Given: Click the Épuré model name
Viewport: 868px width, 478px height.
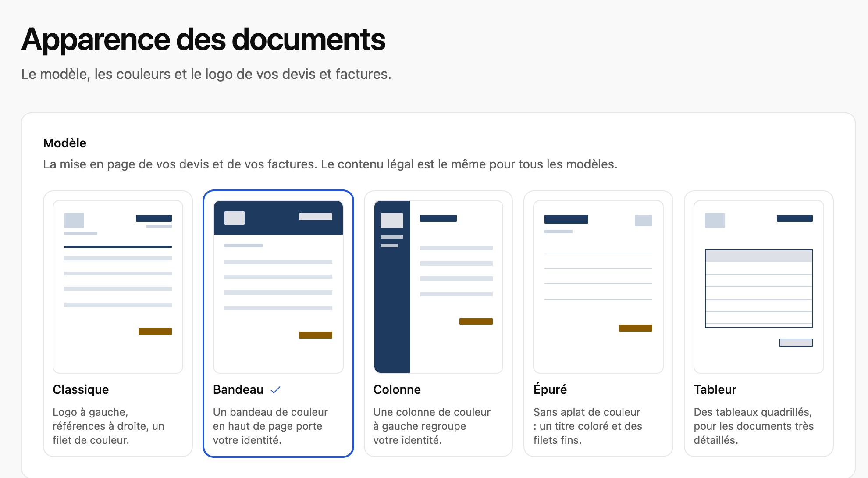Looking at the screenshot, I should click(x=550, y=389).
